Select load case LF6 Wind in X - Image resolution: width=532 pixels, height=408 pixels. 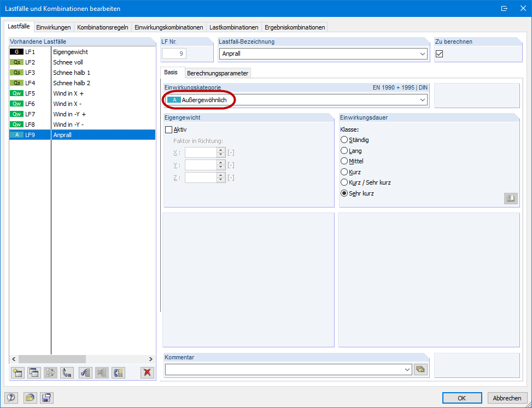[x=82, y=104]
